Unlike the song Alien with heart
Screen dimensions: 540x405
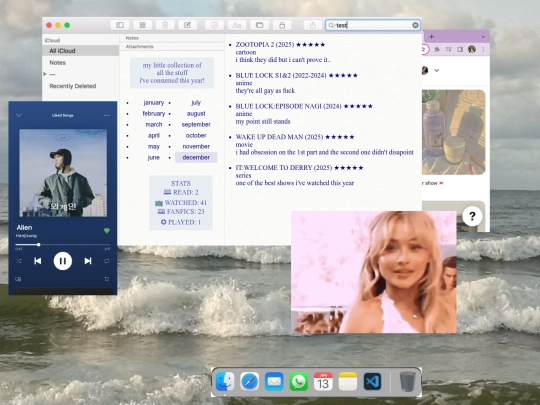pyautogui.click(x=107, y=231)
